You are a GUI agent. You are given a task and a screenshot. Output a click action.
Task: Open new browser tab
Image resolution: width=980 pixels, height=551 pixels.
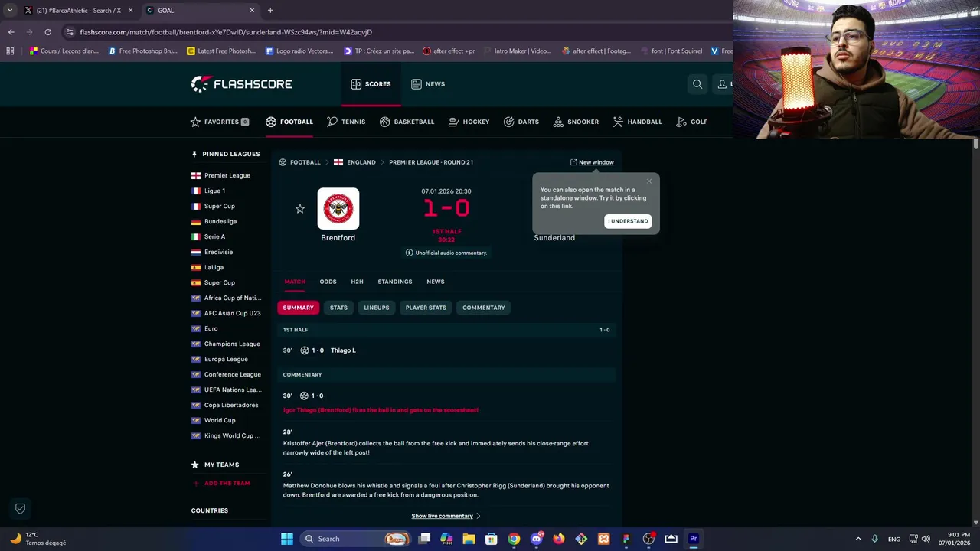point(270,10)
